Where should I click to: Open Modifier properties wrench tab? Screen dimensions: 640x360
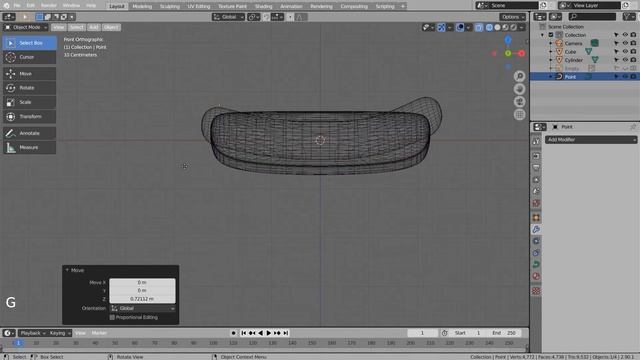coord(536,229)
